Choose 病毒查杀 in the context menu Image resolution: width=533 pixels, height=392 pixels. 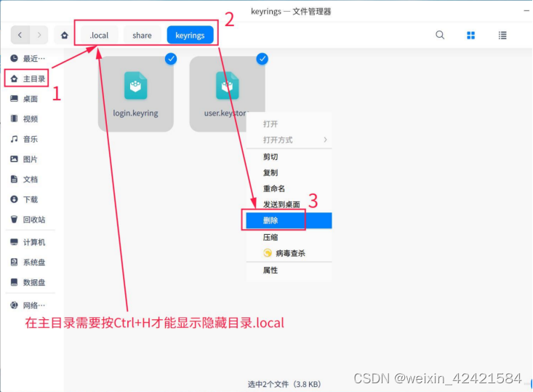289,253
